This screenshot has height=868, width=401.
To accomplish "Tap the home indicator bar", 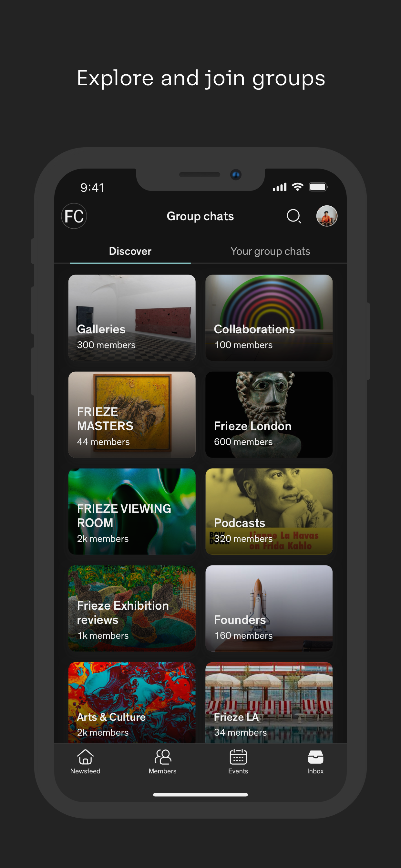I will 200,795.
